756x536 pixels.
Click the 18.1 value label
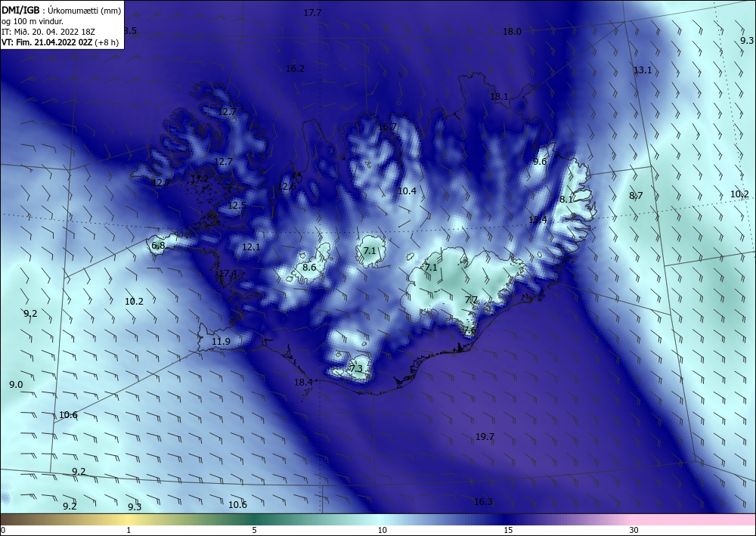[499, 97]
